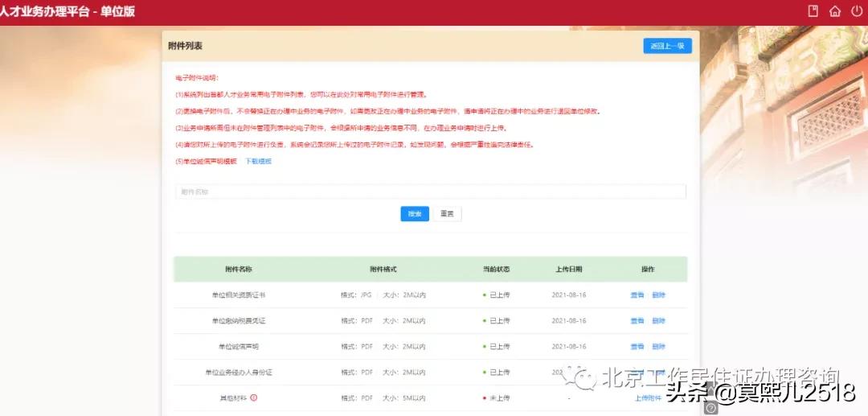The image size is (868, 416).
Task: Select the 单位诚信声明 name cell
Action: pos(239,347)
